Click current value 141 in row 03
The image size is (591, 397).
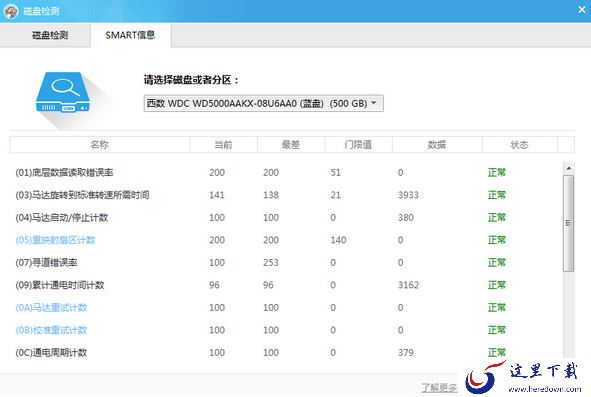click(217, 195)
